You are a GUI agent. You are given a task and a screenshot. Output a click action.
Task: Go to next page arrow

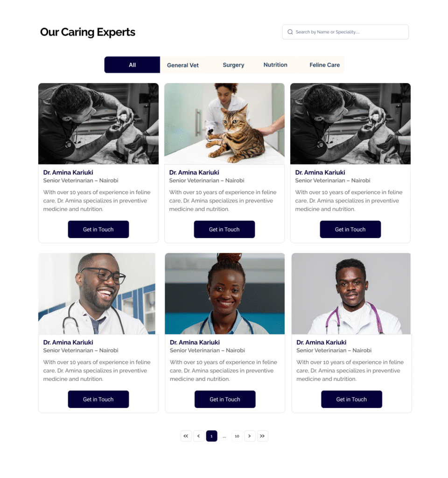tap(250, 436)
